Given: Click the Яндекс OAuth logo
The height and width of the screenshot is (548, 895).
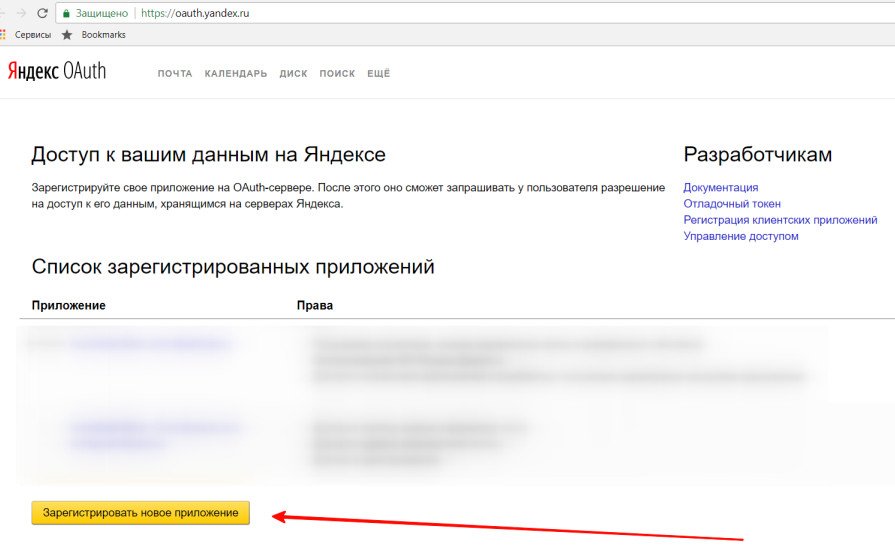Looking at the screenshot, I should pyautogui.click(x=57, y=71).
